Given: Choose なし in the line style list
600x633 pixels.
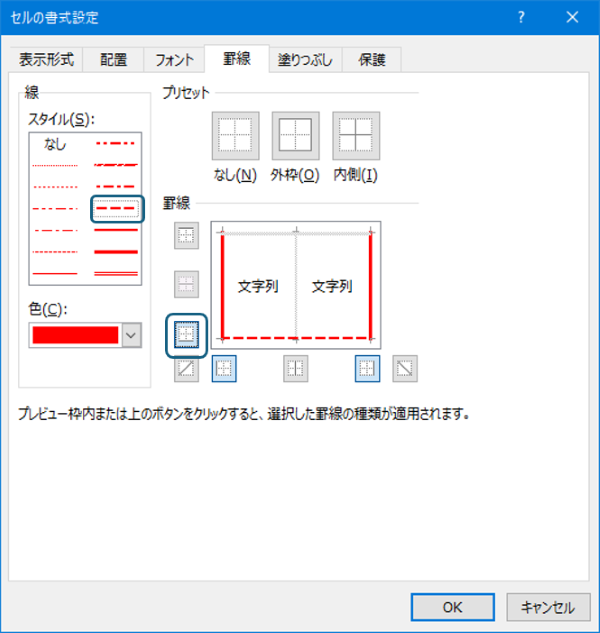Looking at the screenshot, I should coord(55,145).
